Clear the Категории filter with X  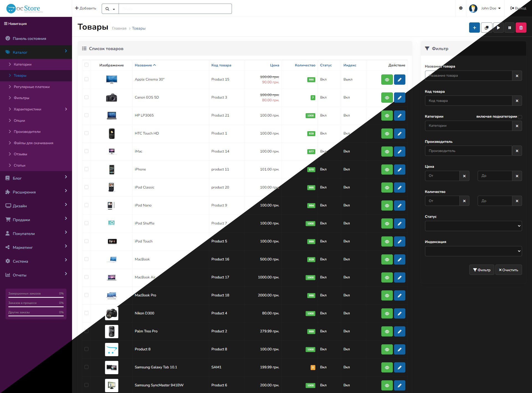pyautogui.click(x=517, y=126)
